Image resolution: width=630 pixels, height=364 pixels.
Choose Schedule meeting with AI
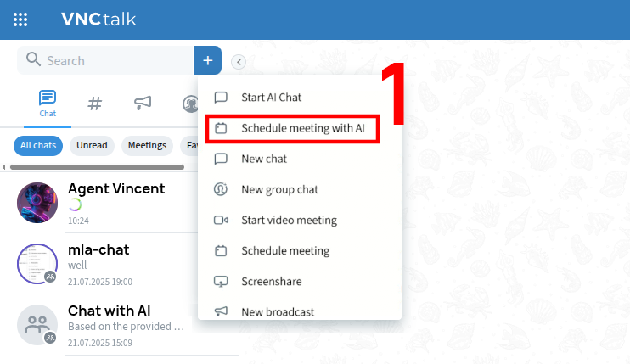coord(302,128)
